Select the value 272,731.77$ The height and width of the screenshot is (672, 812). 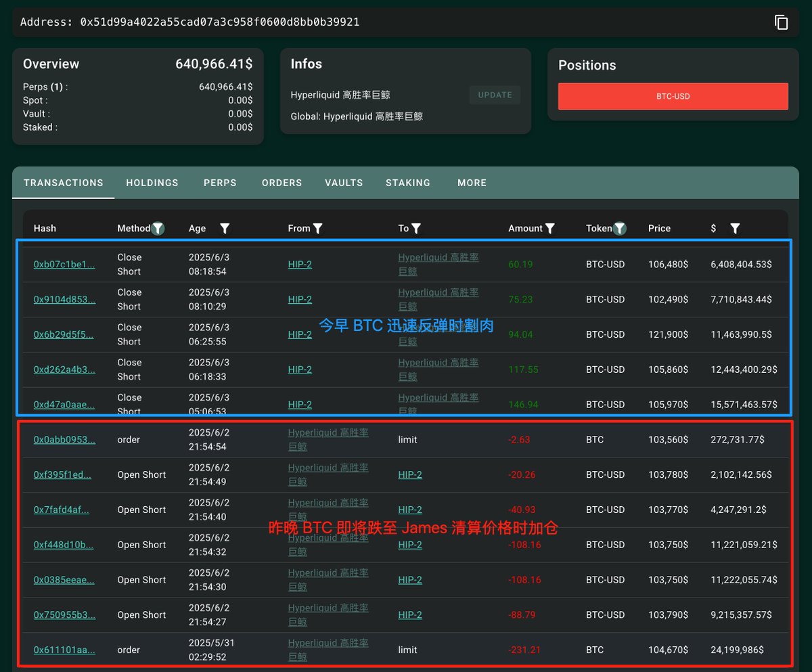(738, 440)
